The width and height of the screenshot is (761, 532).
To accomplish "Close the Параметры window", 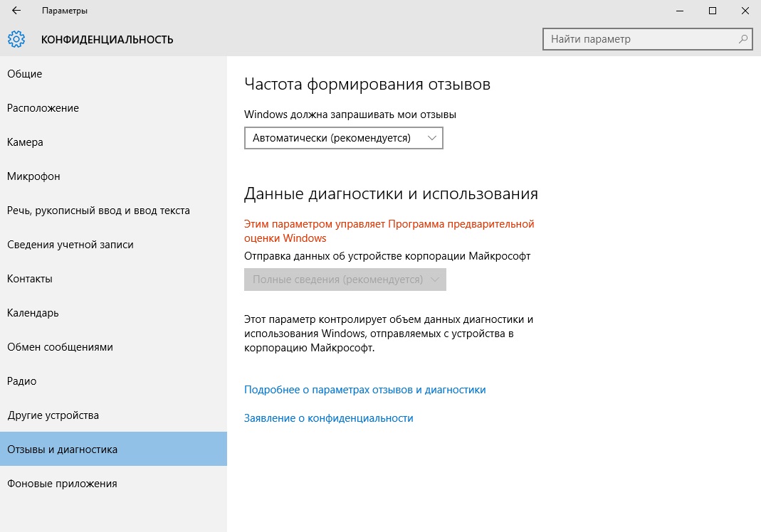I will (x=745, y=11).
